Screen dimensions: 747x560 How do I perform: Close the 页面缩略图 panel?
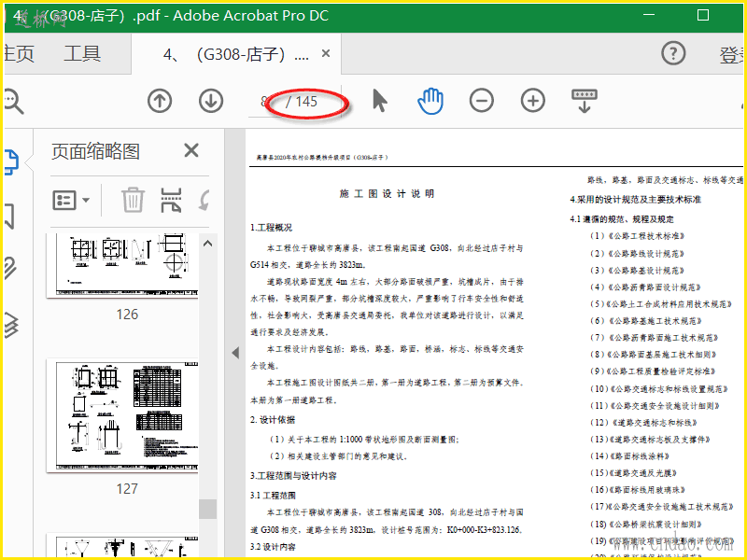point(191,150)
